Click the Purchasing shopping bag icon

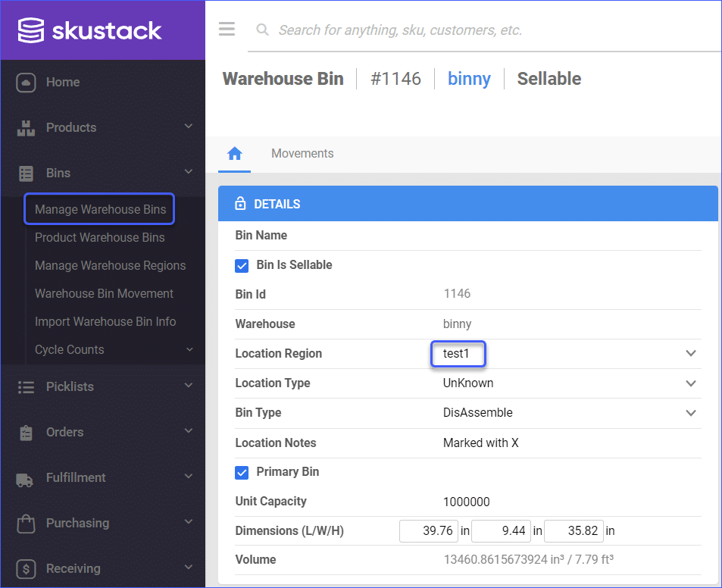click(26, 524)
